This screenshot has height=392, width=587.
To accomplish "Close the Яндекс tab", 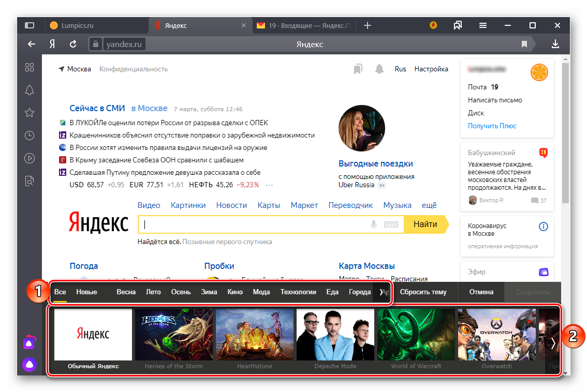I will coord(244,25).
